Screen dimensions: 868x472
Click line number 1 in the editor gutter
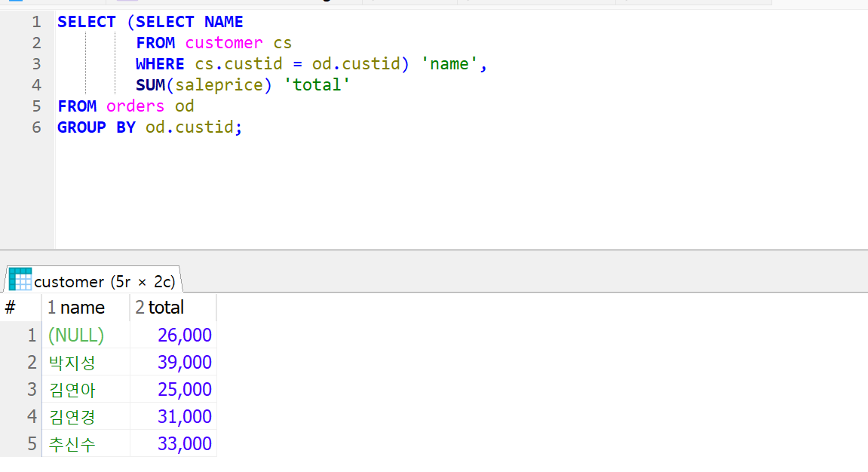tap(36, 22)
